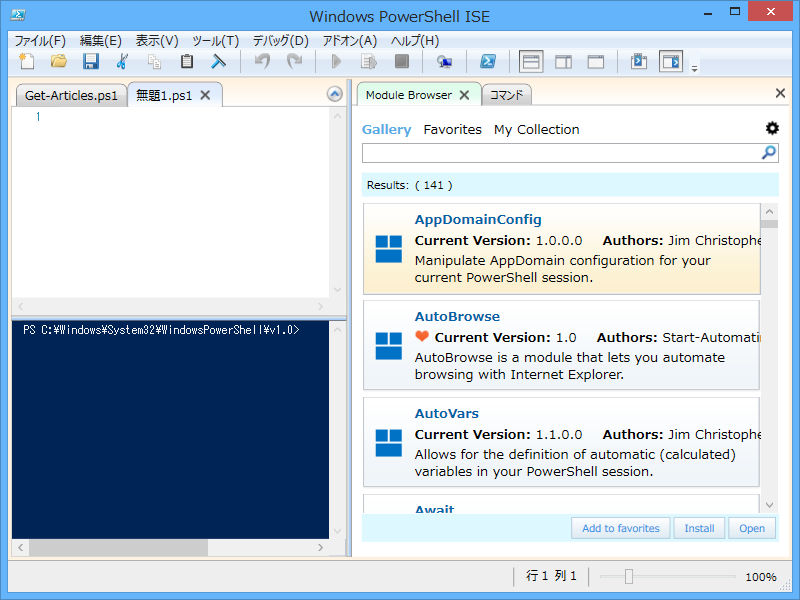Open the toolbar overflow chevron
This screenshot has height=600, width=800.
[x=694, y=69]
